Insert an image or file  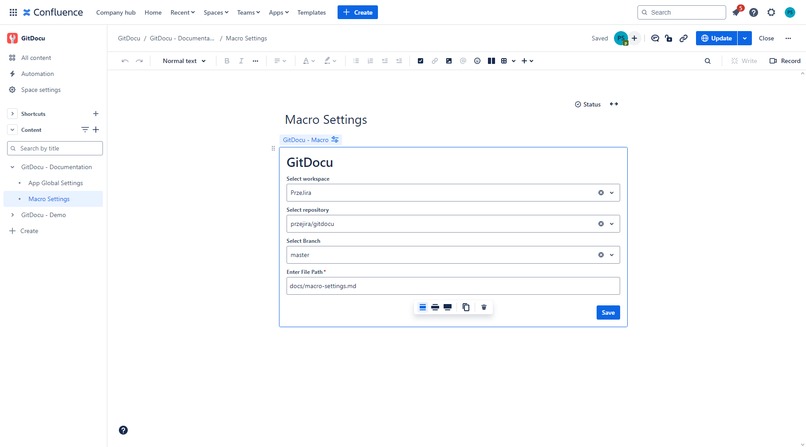(449, 61)
